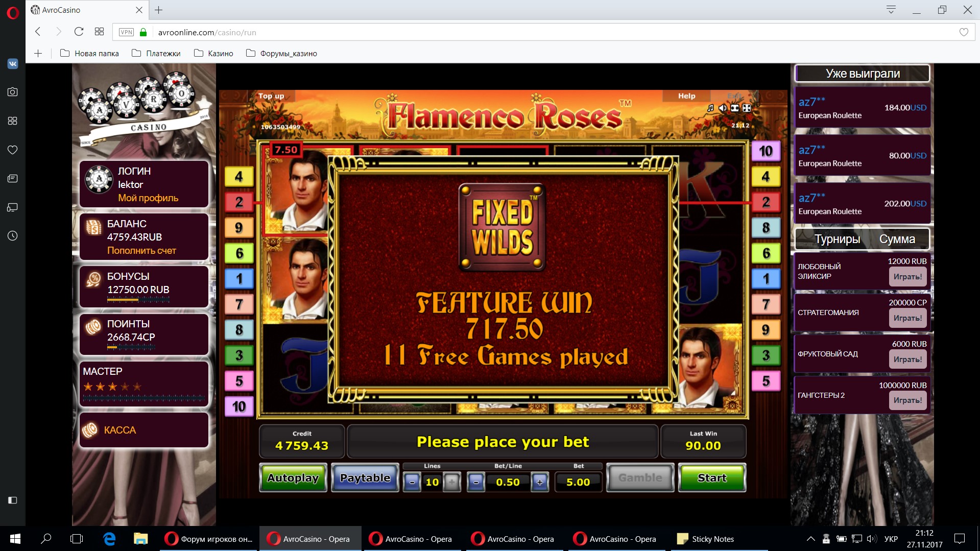Switch to Форум игроков Opera taskbar window

tap(209, 539)
